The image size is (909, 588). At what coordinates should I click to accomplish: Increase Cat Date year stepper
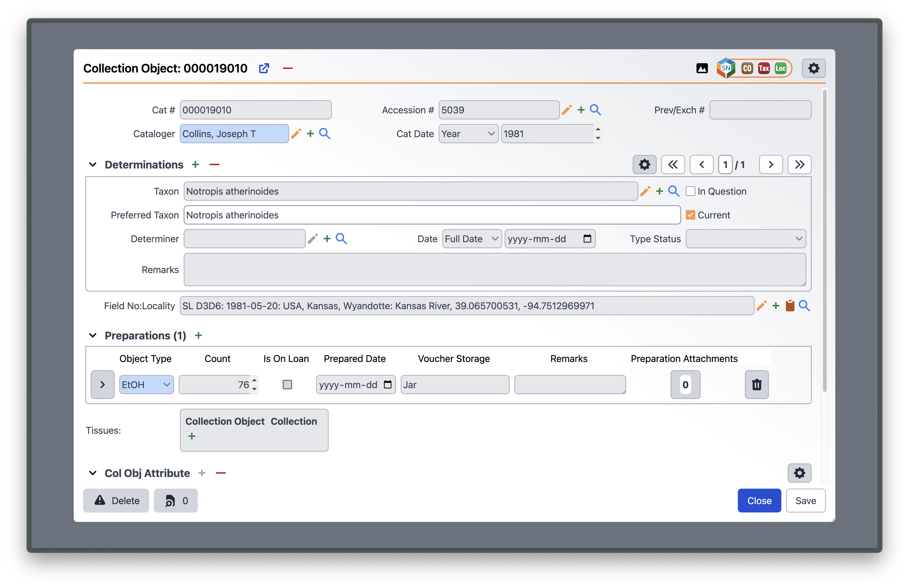598,130
